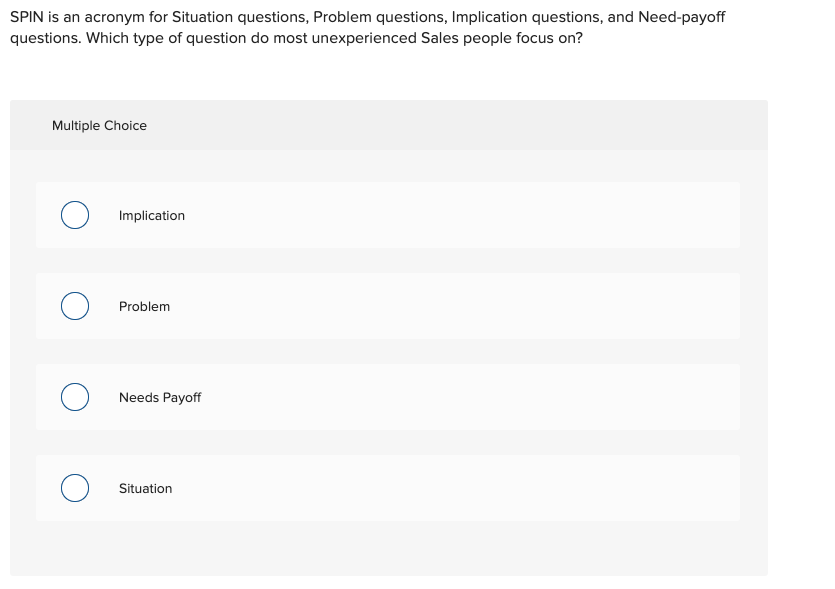The width and height of the screenshot is (835, 589).
Task: Click the second answer option row
Action: 388,305
